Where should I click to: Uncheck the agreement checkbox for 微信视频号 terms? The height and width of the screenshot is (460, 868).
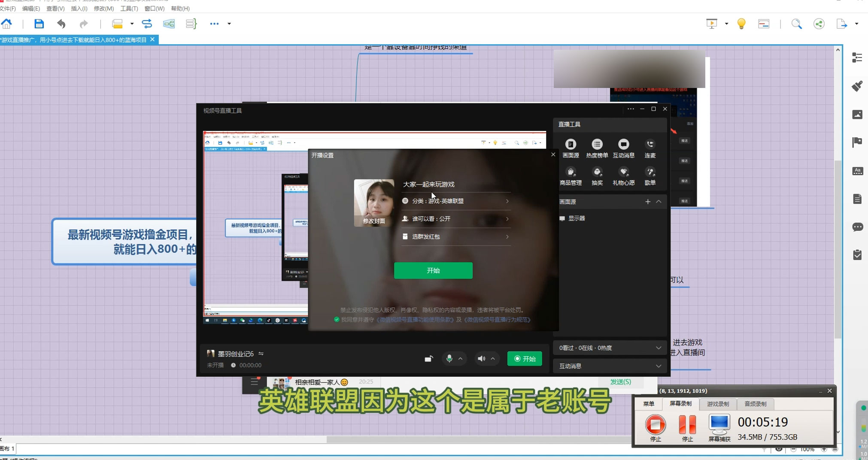tap(337, 320)
